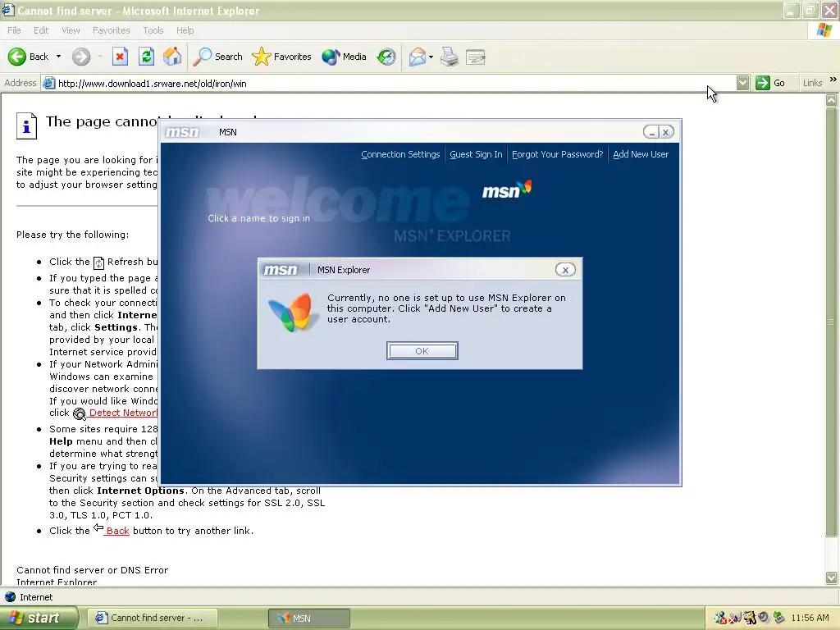Expand the Links toolbar chevron
The width and height of the screenshot is (840, 630).
pos(833,80)
